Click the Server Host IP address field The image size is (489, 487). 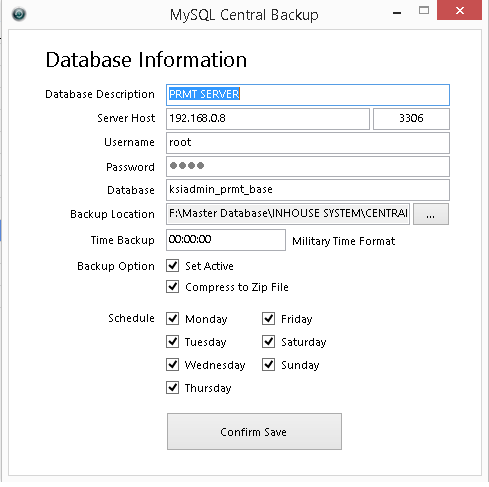(x=268, y=119)
